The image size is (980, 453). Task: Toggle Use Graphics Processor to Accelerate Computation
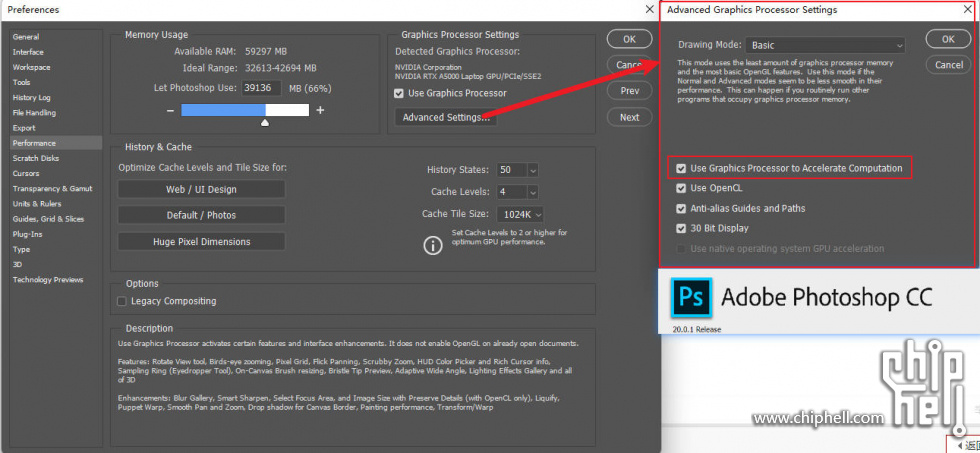[x=681, y=169]
